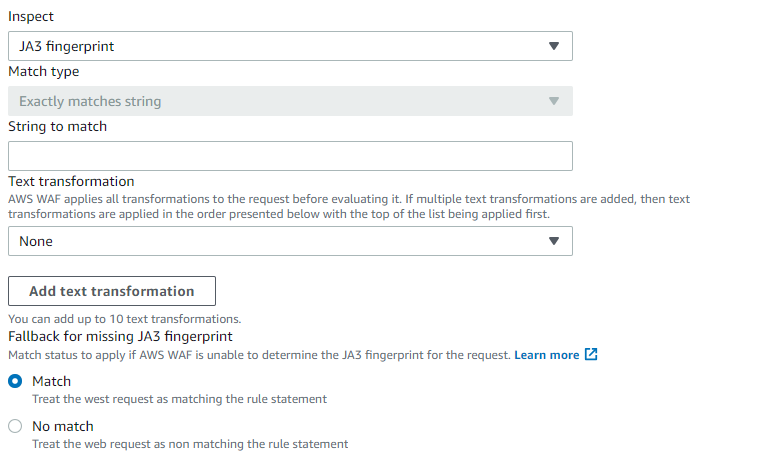Viewport: 771px width, 464px height.
Task: Focus the String to match input field
Action: (290, 156)
